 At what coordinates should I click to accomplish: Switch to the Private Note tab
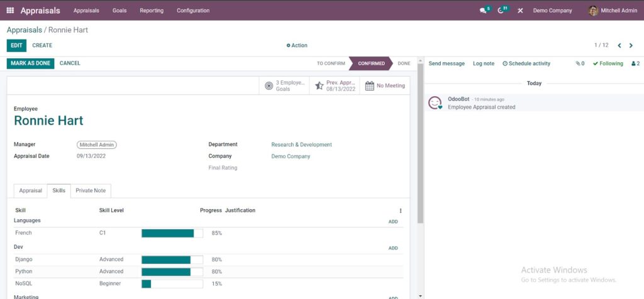click(x=91, y=191)
